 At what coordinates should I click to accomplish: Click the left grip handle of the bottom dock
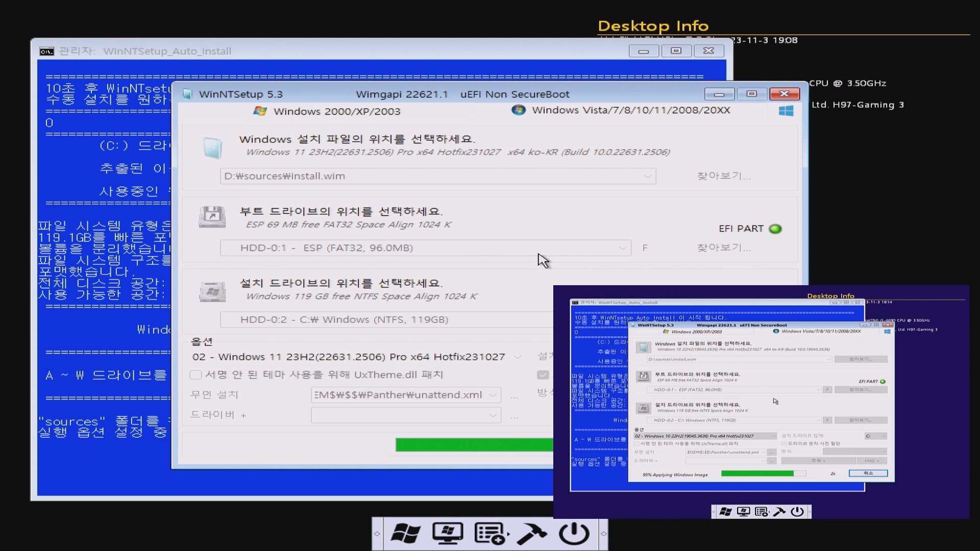(x=377, y=534)
